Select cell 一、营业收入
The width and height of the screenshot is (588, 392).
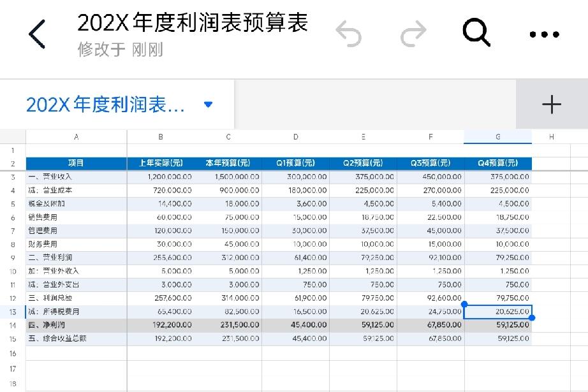coord(77,177)
